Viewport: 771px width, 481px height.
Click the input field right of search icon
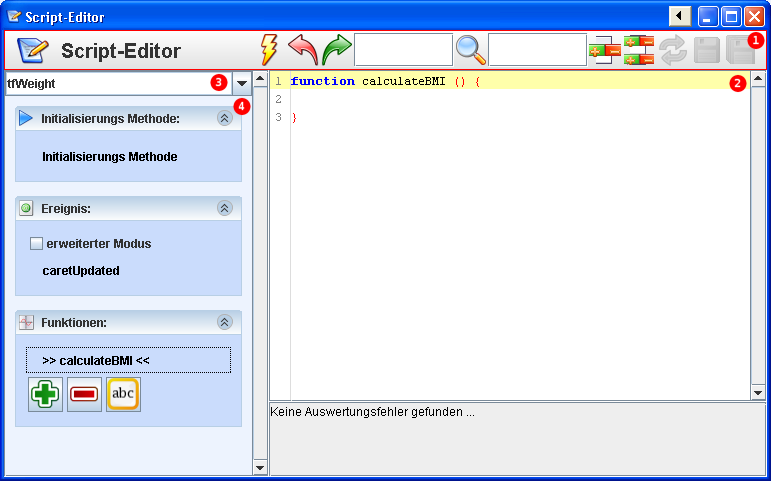click(537, 50)
